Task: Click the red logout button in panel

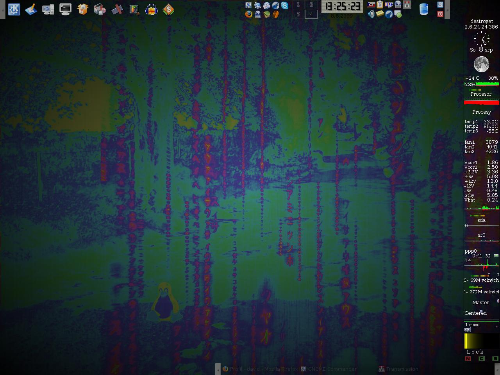Action: [x=440, y=14]
